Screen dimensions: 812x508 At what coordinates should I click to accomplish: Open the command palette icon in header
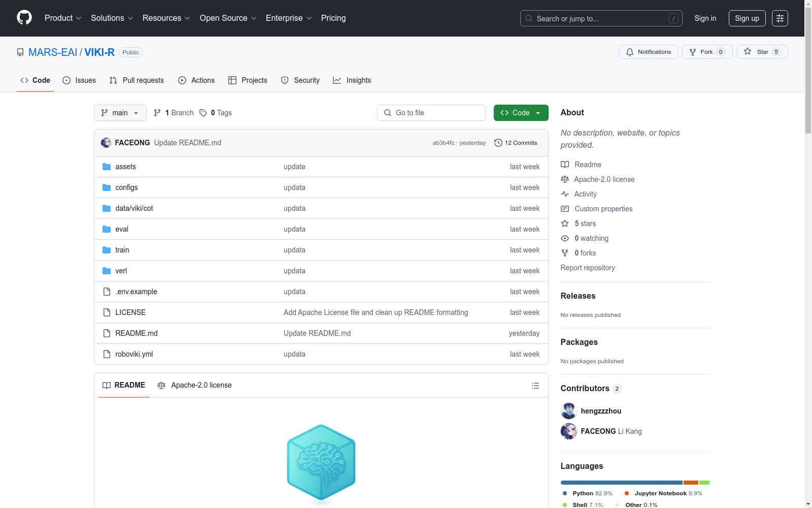[x=780, y=18]
